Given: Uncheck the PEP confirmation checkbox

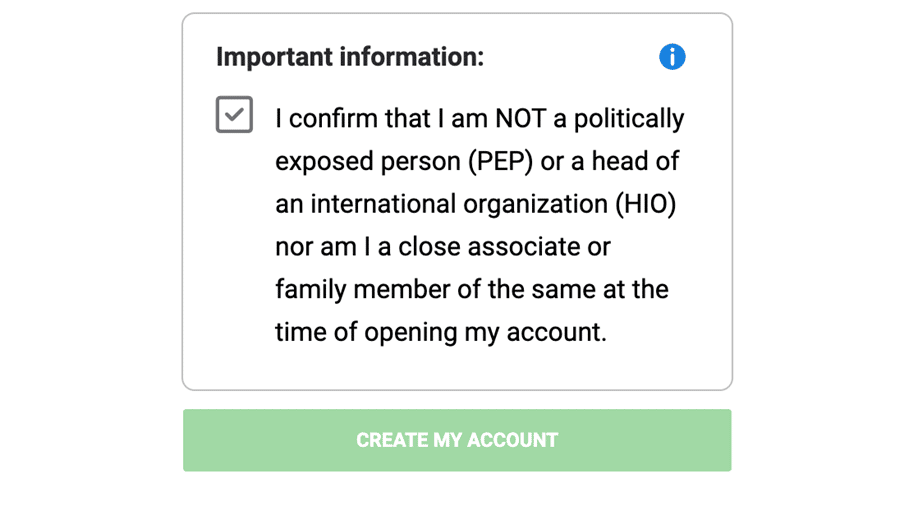Looking at the screenshot, I should (234, 114).
